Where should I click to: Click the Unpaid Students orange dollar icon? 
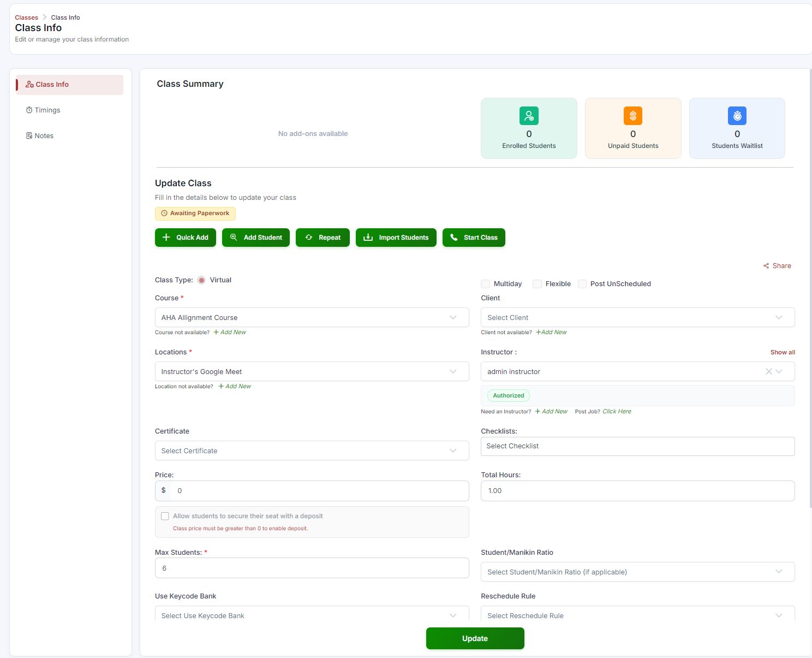click(633, 116)
